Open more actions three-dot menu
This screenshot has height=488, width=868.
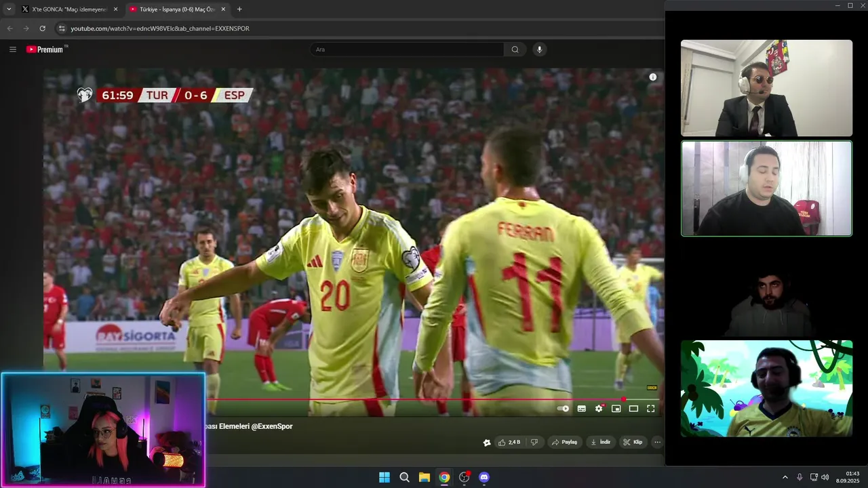coord(657,442)
